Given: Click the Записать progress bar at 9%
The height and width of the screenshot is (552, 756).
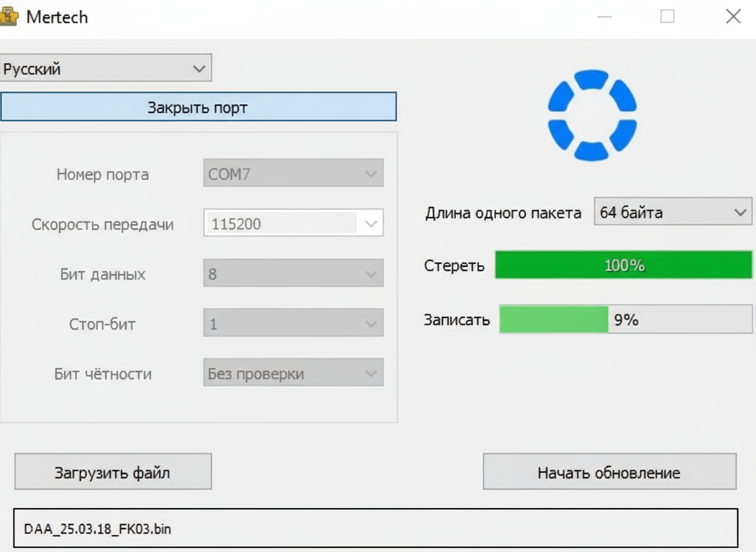Looking at the screenshot, I should pos(625,319).
